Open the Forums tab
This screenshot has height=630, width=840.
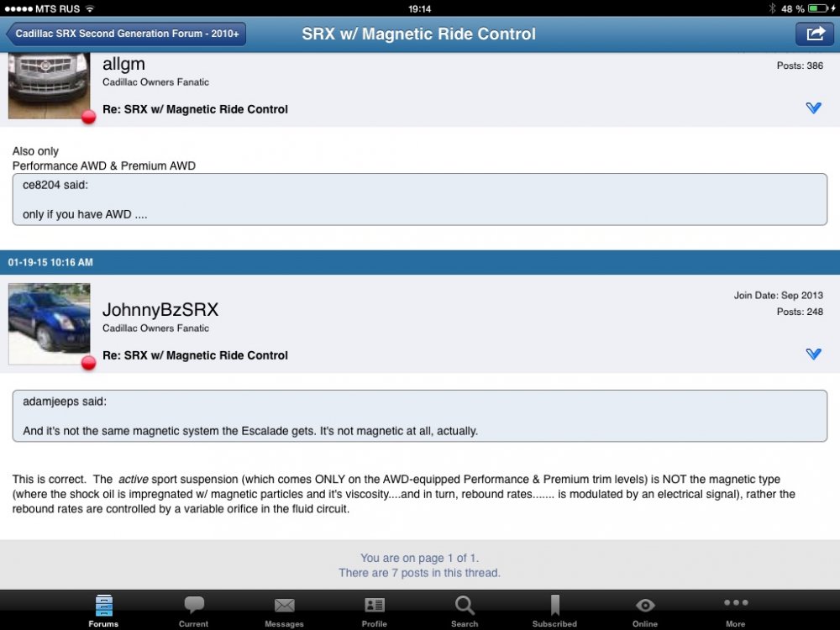click(103, 611)
